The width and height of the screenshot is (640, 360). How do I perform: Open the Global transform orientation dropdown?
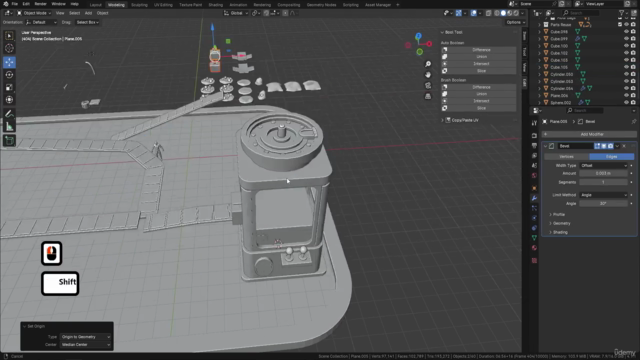click(x=236, y=13)
